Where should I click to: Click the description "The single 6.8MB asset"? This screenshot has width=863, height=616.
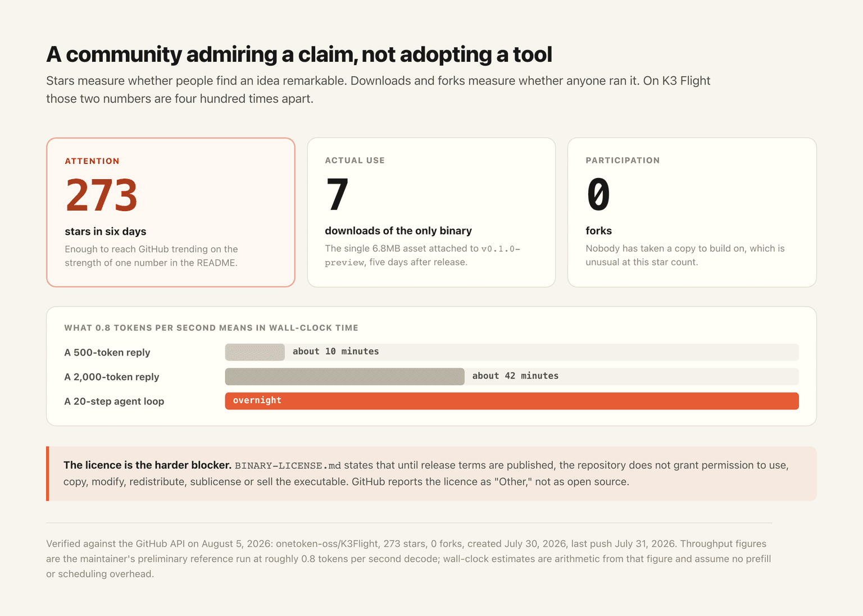click(423, 255)
